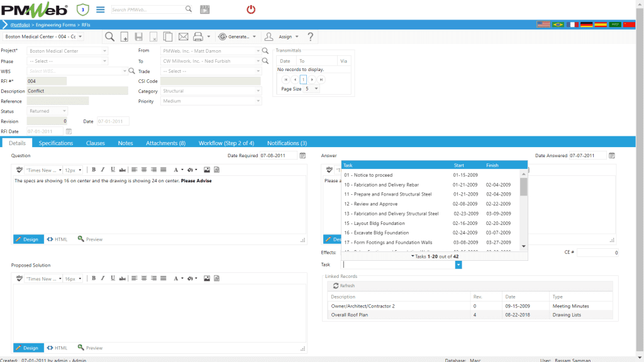Click into the Search PMWeb field
Viewport: 644px width, 362px height.
tap(148, 9)
